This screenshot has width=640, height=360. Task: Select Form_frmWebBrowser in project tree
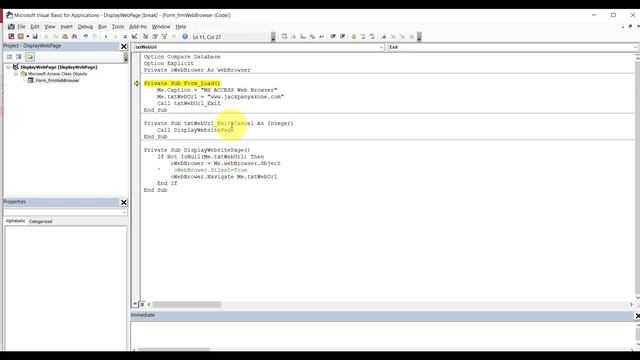(57, 80)
